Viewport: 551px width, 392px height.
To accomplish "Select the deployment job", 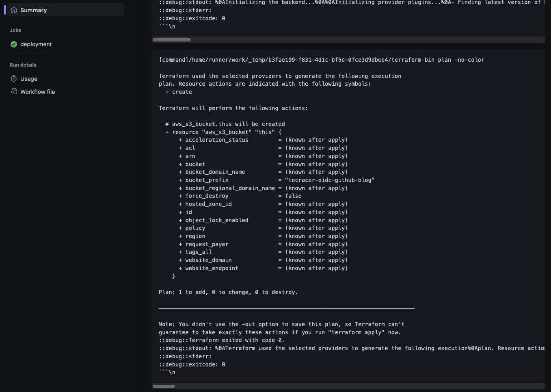I will pos(36,44).
